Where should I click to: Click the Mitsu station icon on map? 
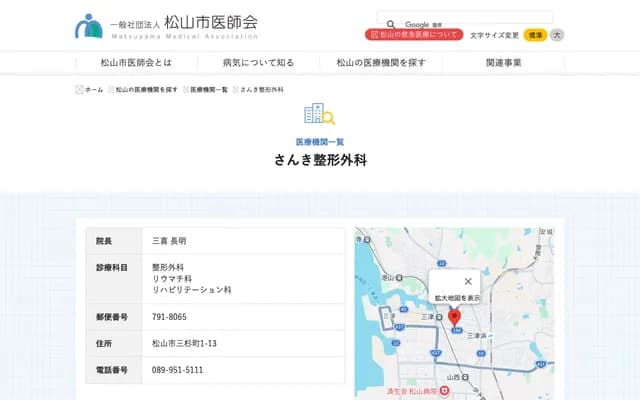click(438, 317)
